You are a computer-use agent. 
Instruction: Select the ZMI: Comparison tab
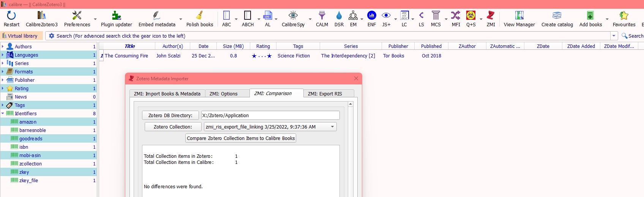(x=276, y=93)
